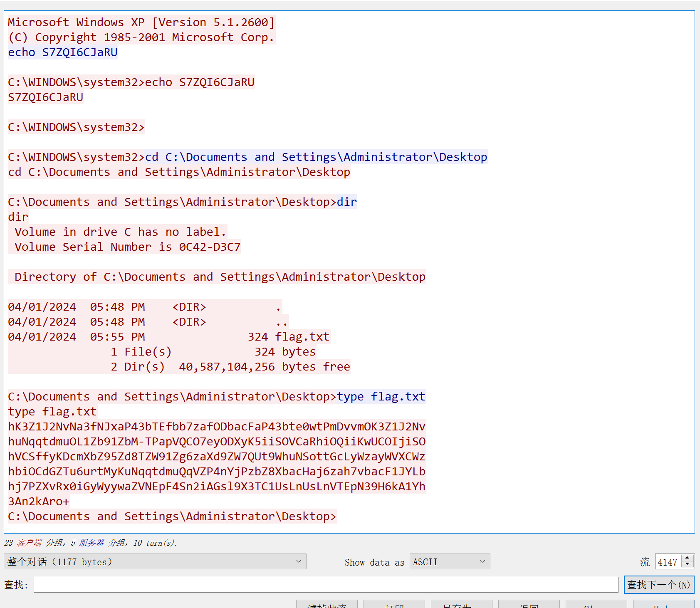
Task: Click the flag line starting 'hK3Z1J2NvNa3fNJxaP43'
Action: coord(217,426)
